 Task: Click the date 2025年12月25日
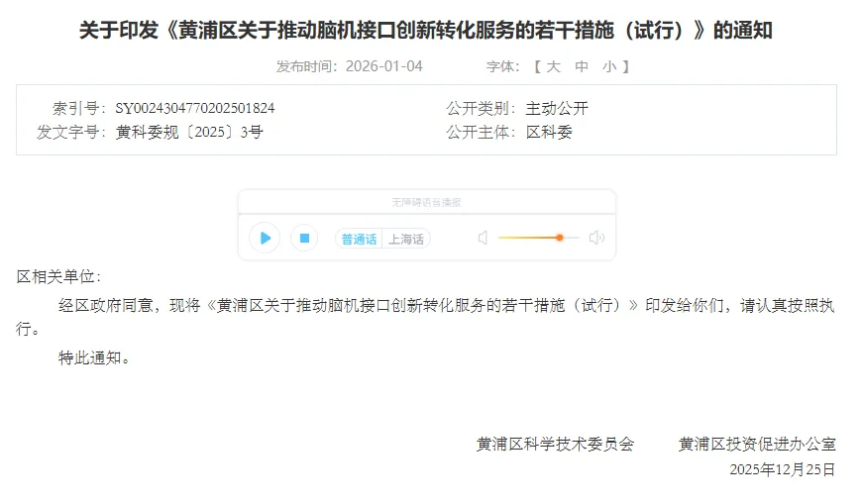pyautogui.click(x=783, y=469)
